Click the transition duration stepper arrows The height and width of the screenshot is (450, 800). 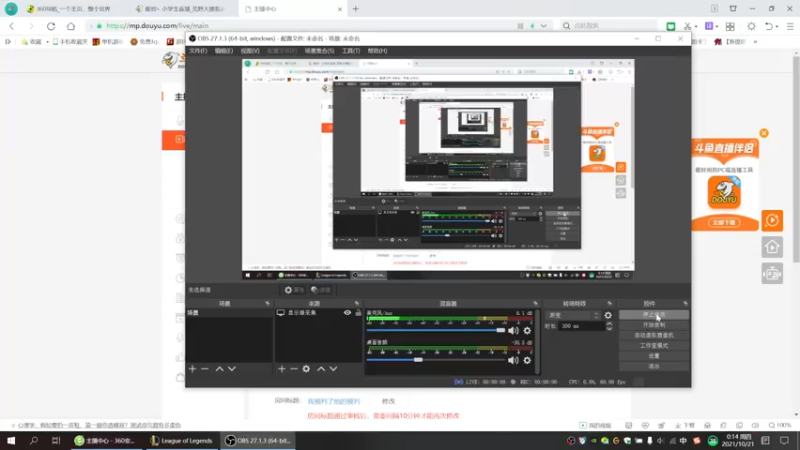point(609,326)
